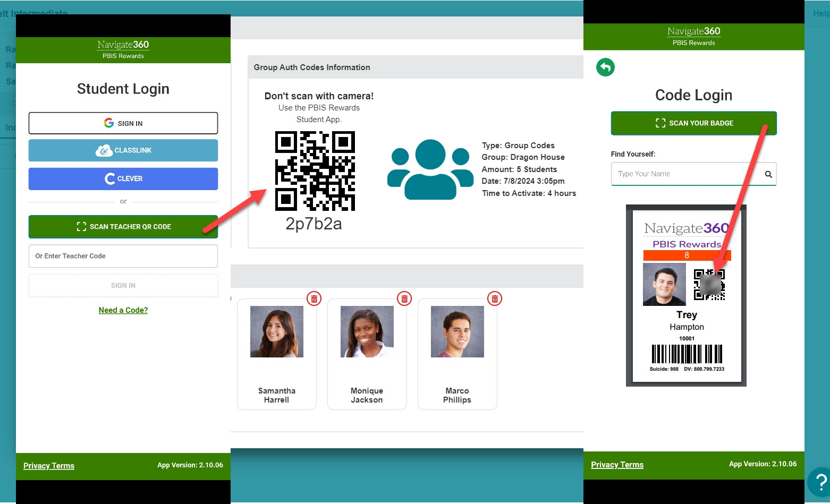Screen dimensions: 830x504
Task: Click the Type Your Name field
Action: (687, 174)
